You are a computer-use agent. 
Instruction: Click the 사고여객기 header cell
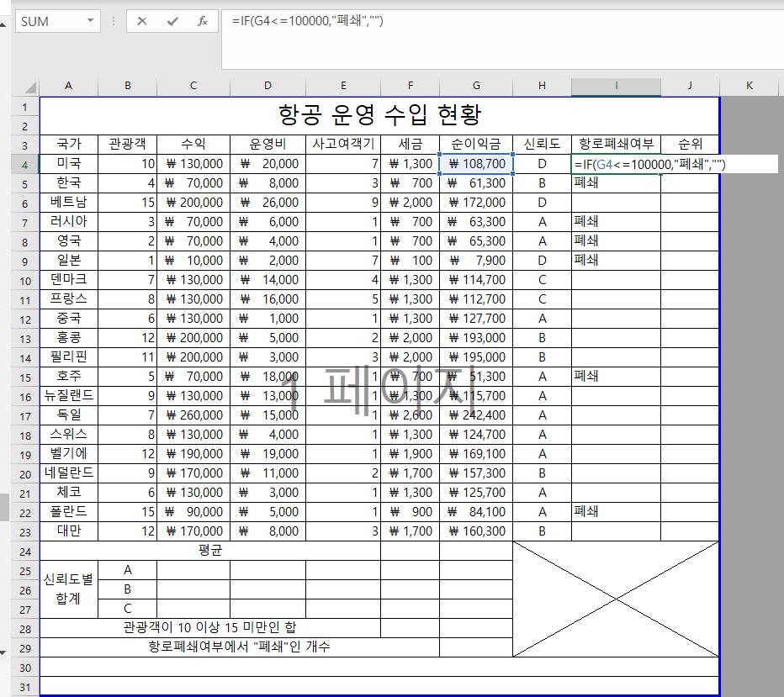click(343, 145)
